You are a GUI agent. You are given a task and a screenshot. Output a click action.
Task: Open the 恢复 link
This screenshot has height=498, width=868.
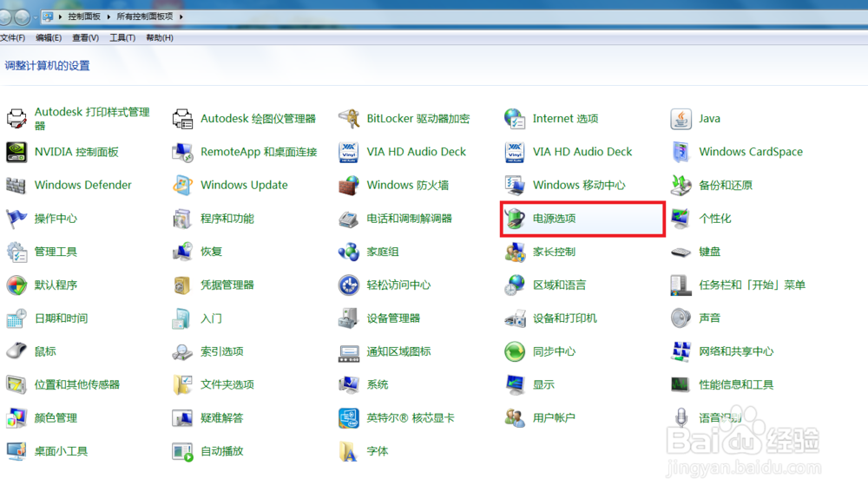pyautogui.click(x=211, y=252)
